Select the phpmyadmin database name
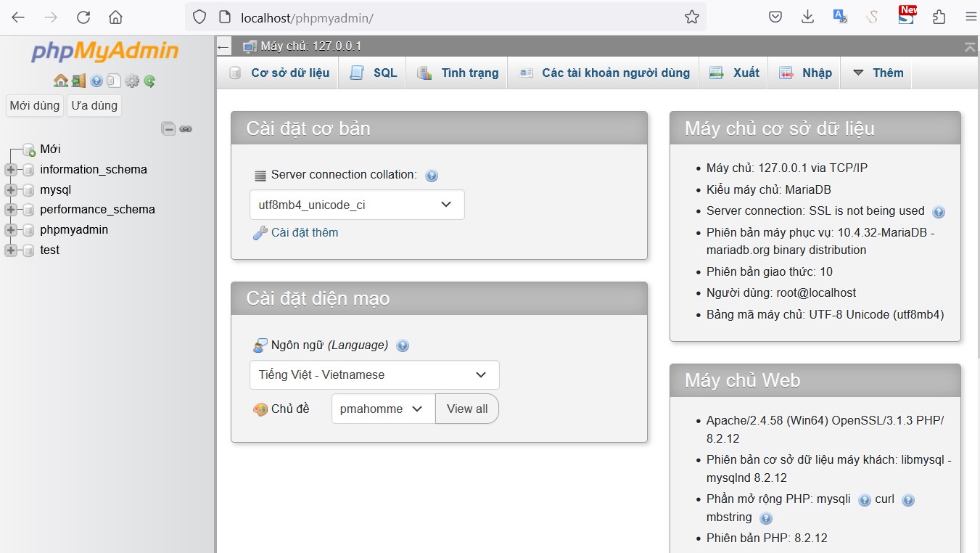This screenshot has width=980, height=553. coord(74,230)
